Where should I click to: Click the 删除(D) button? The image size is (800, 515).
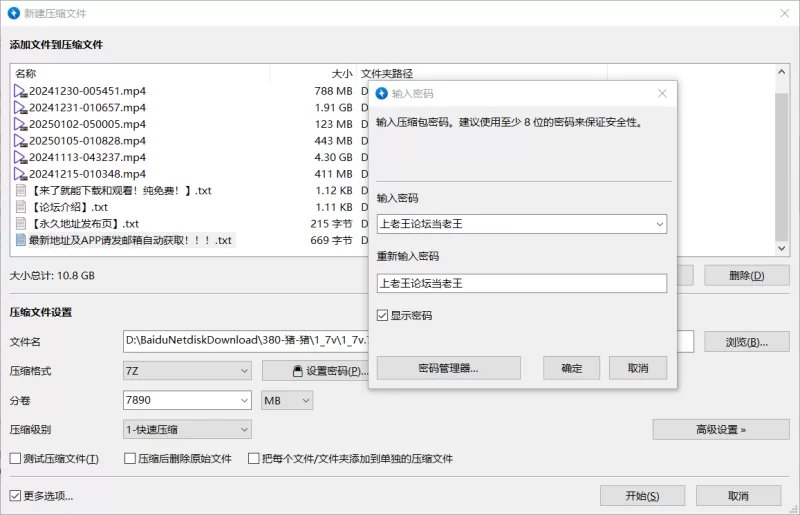(x=746, y=276)
